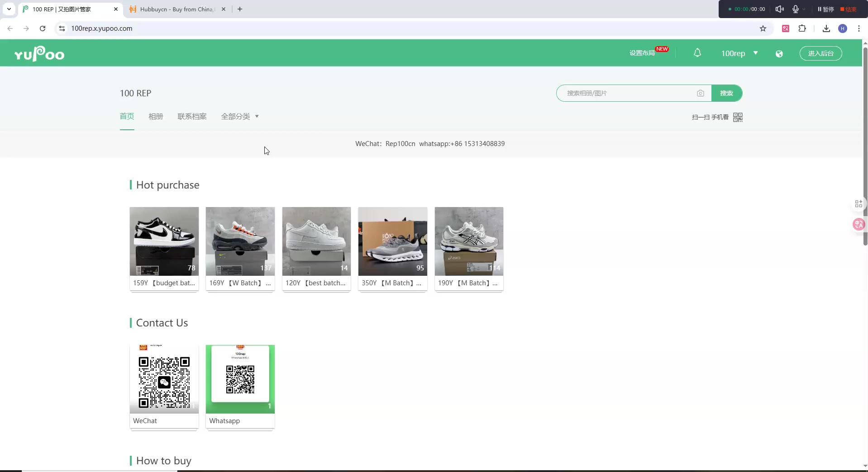Image resolution: width=868 pixels, height=472 pixels.
Task: Open the Chrome three-dot menu
Action: pyautogui.click(x=859, y=28)
